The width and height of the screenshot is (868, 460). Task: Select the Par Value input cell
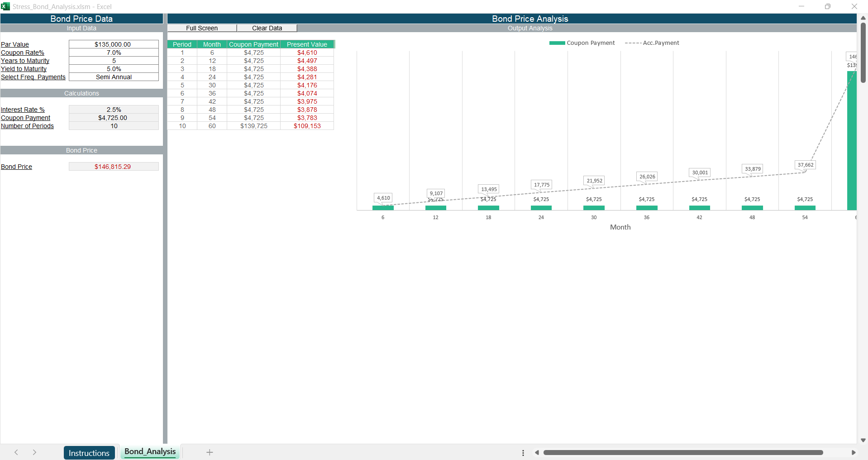click(114, 44)
